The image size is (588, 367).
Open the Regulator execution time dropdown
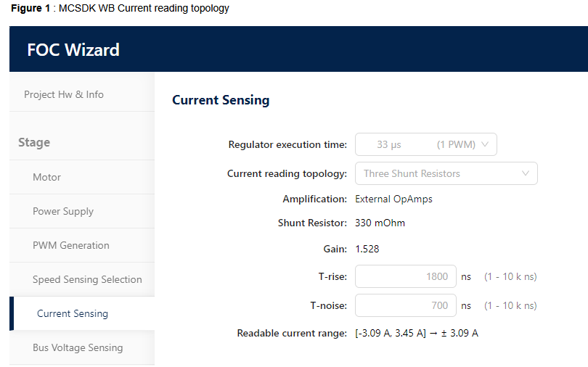[425, 144]
